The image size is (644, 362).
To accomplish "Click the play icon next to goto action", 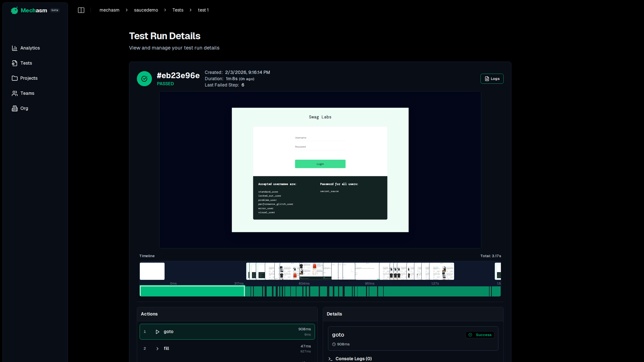I will click(x=157, y=332).
